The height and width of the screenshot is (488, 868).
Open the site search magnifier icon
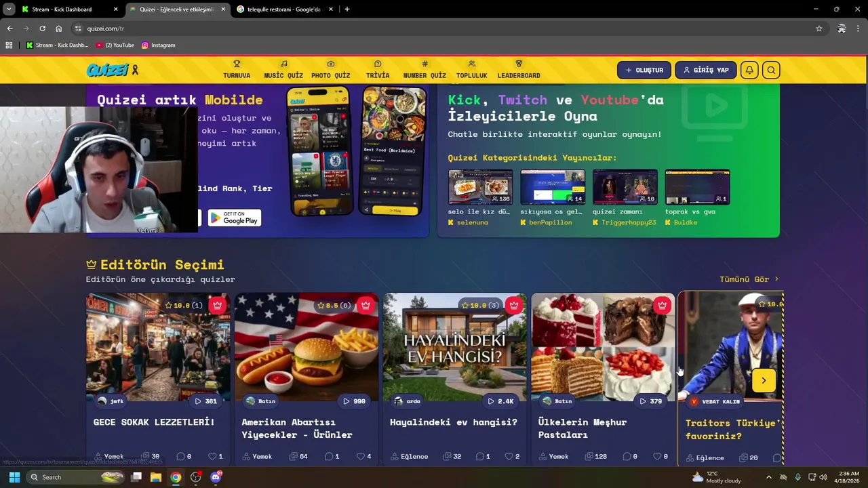pyautogui.click(x=771, y=70)
